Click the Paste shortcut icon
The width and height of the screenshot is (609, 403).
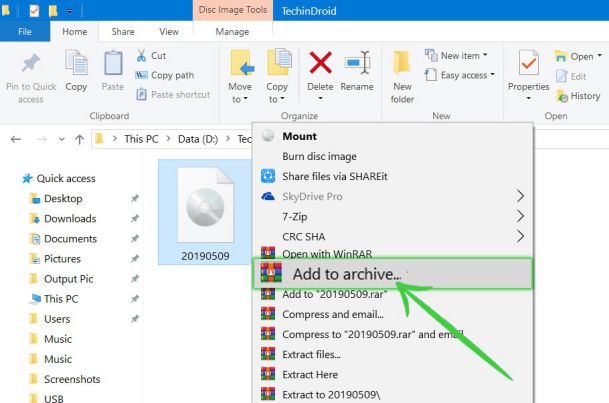141,94
